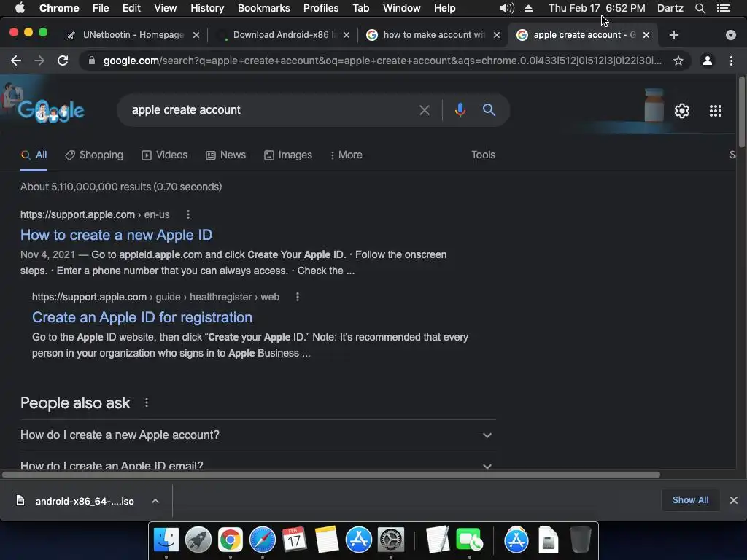
Task: Start voice search with microphone
Action: point(460,110)
